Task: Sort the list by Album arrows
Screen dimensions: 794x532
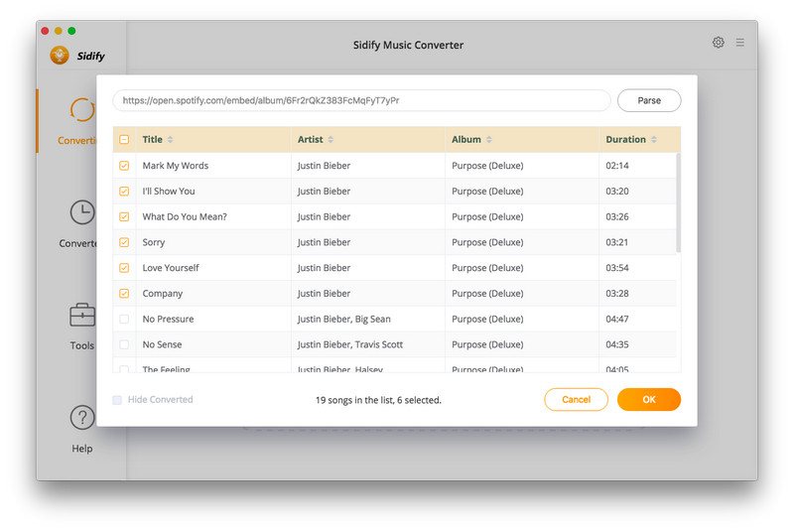Action: 489,139
